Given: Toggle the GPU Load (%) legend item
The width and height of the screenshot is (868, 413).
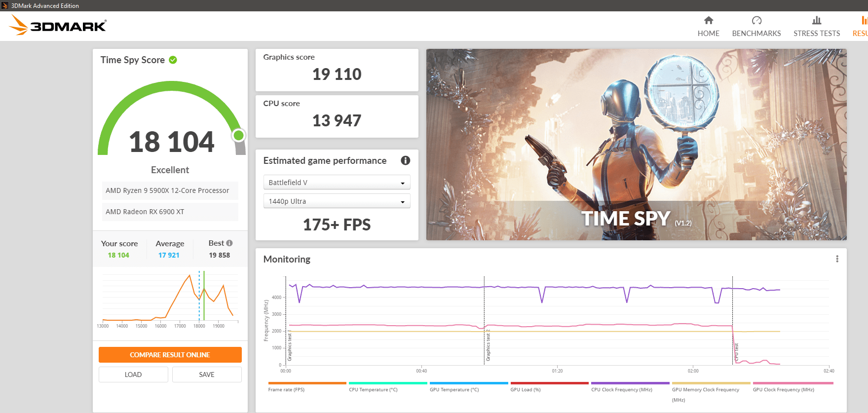Looking at the screenshot, I should 549,386.
